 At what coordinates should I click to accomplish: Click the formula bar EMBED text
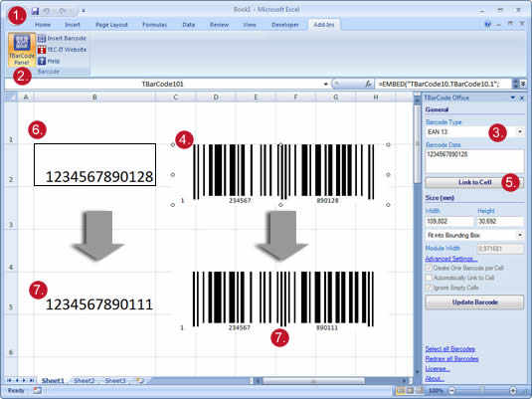click(x=439, y=84)
